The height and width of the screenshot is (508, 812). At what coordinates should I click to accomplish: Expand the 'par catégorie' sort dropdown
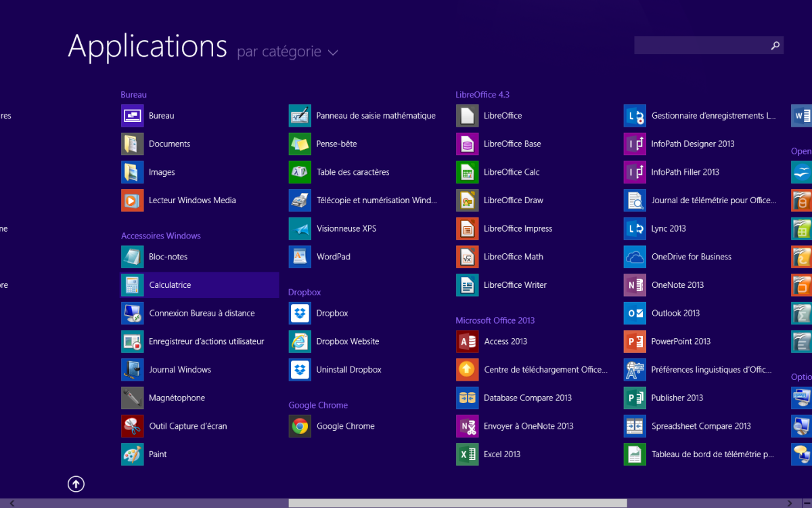pyautogui.click(x=288, y=52)
